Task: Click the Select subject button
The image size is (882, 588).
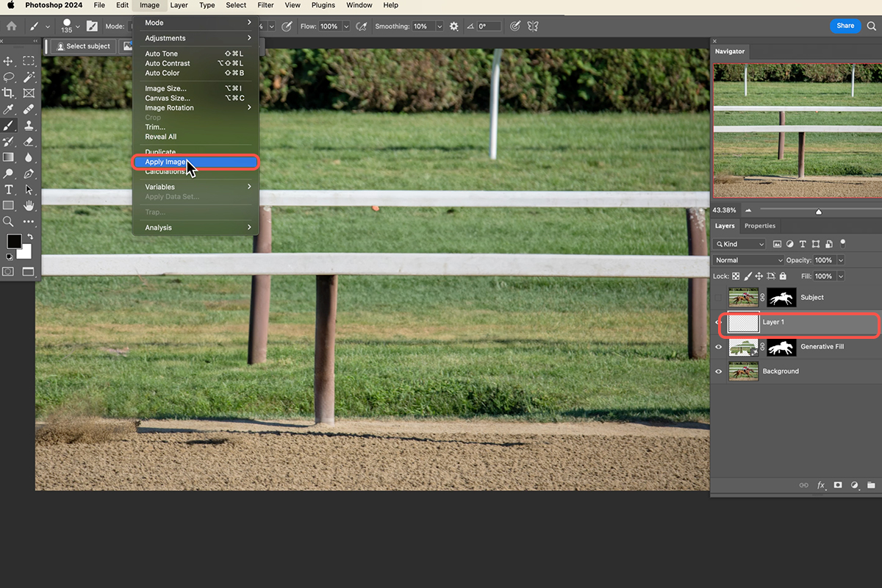Action: tap(83, 46)
